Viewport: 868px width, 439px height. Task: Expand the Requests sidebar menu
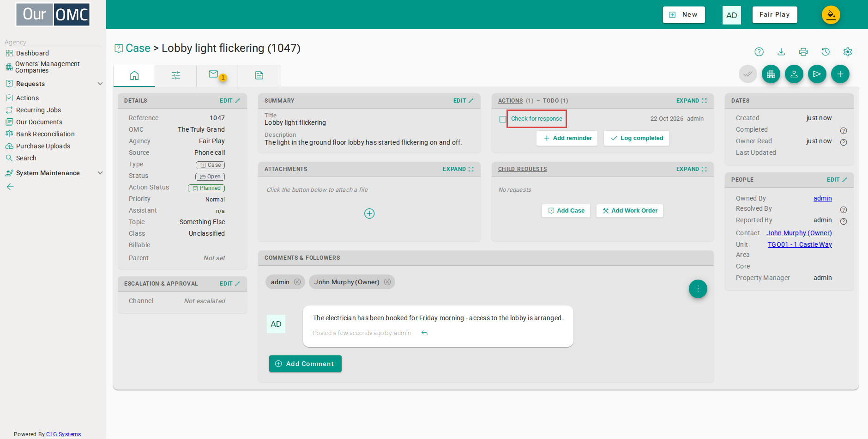click(100, 84)
